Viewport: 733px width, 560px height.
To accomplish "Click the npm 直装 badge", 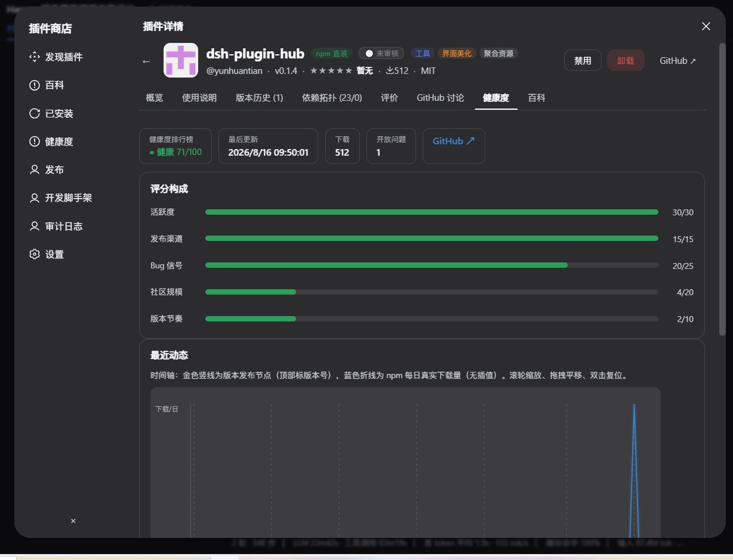I will tap(332, 54).
